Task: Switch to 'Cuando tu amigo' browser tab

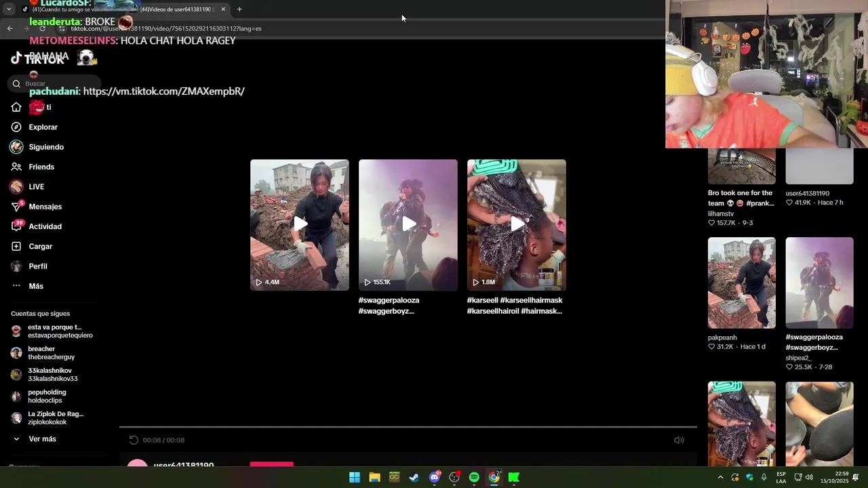Action: click(75, 9)
